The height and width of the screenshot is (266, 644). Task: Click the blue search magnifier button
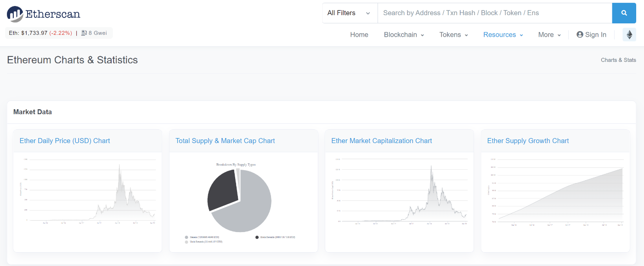(x=624, y=13)
